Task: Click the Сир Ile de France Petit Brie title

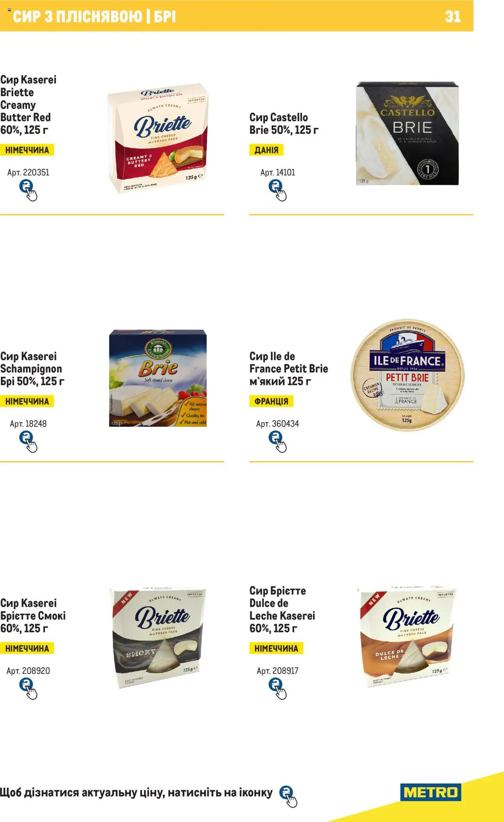Action: 289,368
